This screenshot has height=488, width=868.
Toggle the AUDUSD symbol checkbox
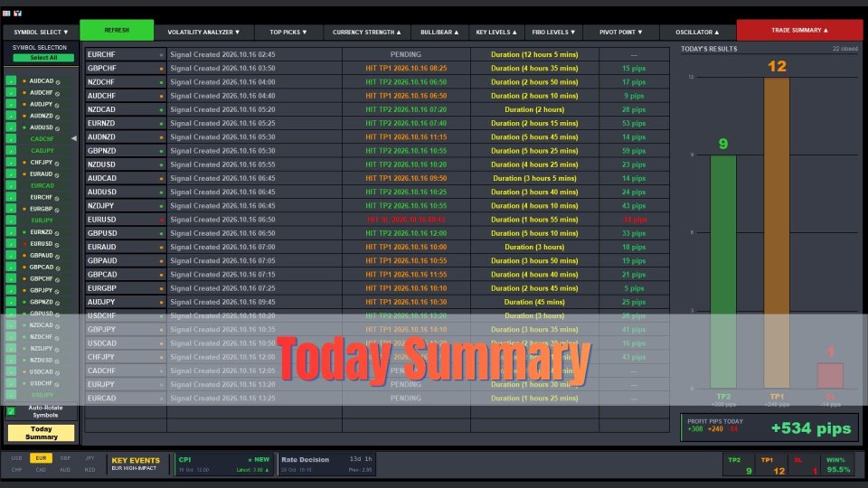[11, 127]
